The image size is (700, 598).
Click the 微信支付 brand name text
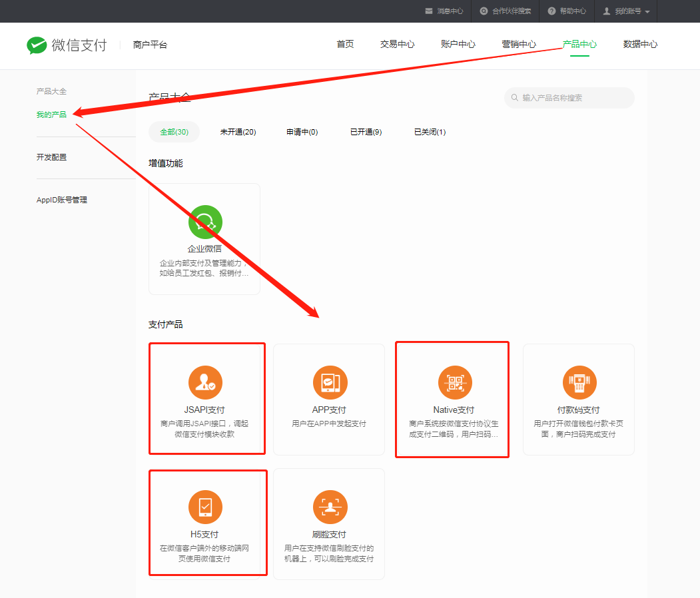[x=79, y=45]
